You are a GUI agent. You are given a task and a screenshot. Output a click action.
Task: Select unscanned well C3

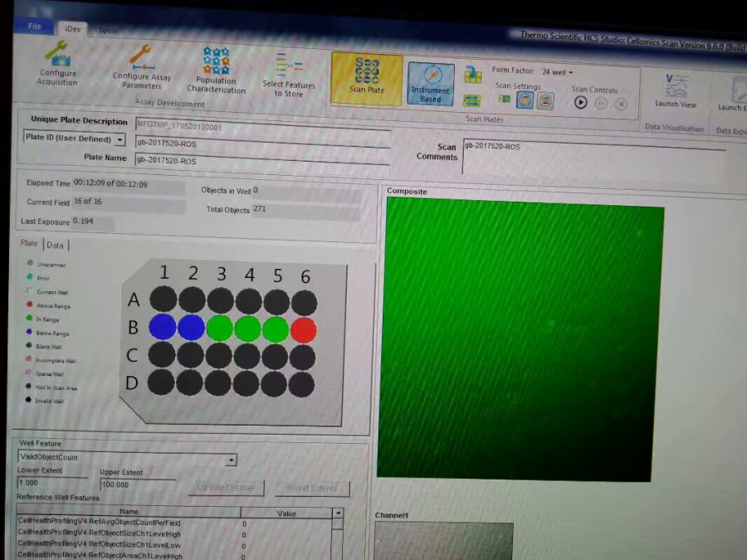pos(218,357)
